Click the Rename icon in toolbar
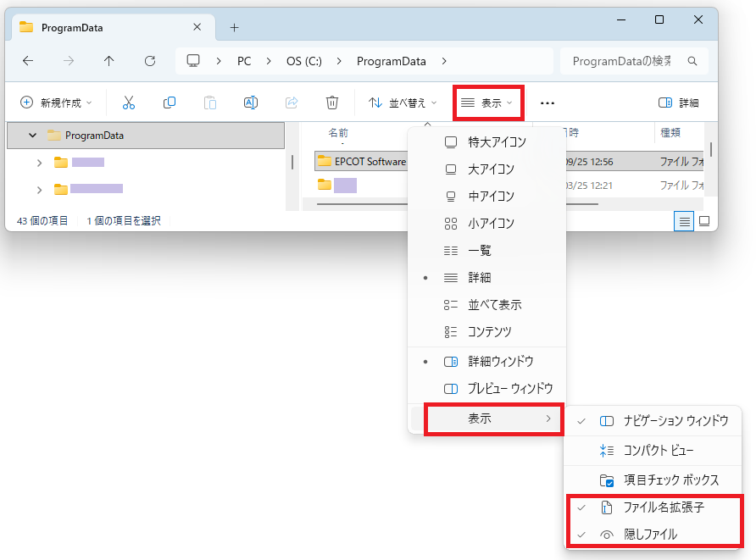The image size is (756, 560). (251, 103)
